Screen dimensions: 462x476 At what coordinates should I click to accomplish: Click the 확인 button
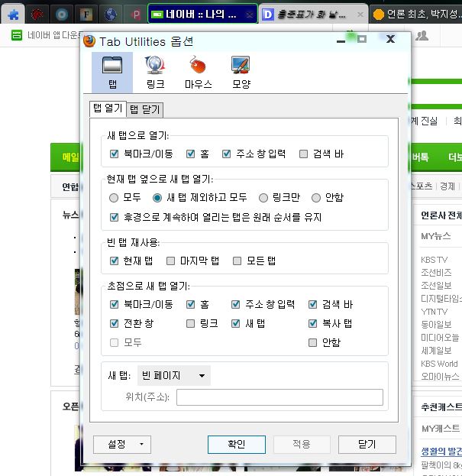point(237,445)
